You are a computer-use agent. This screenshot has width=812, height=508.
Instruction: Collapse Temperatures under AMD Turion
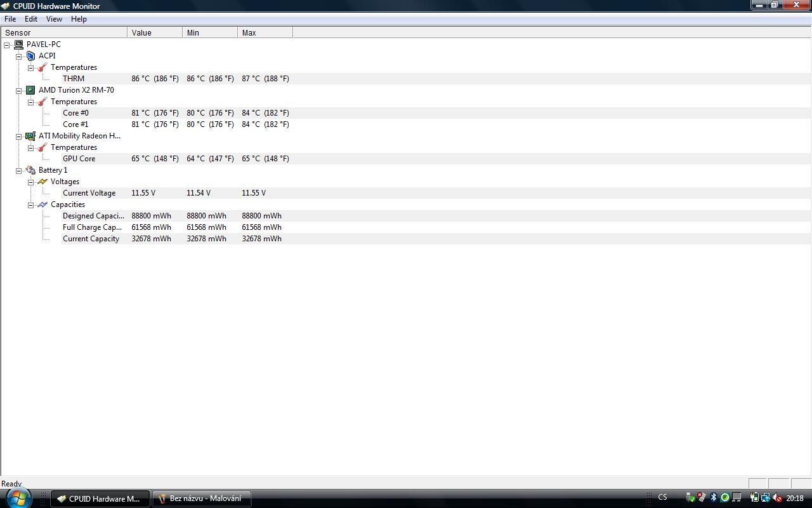coord(30,102)
